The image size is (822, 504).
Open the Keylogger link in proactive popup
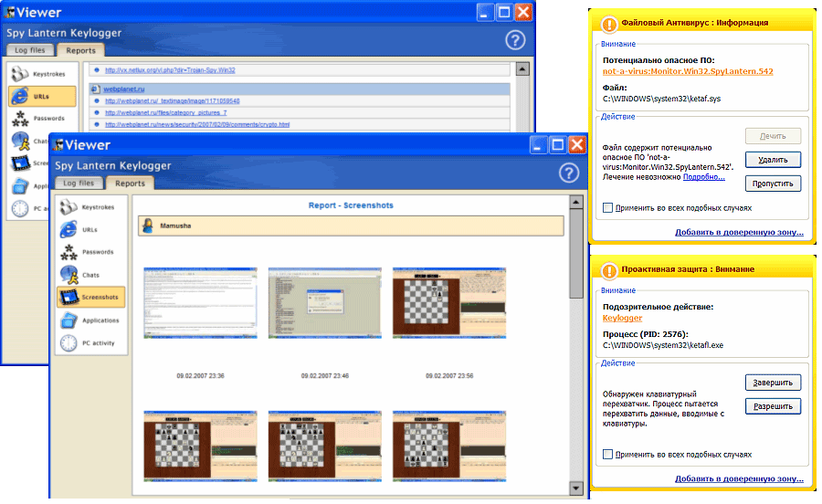622,318
